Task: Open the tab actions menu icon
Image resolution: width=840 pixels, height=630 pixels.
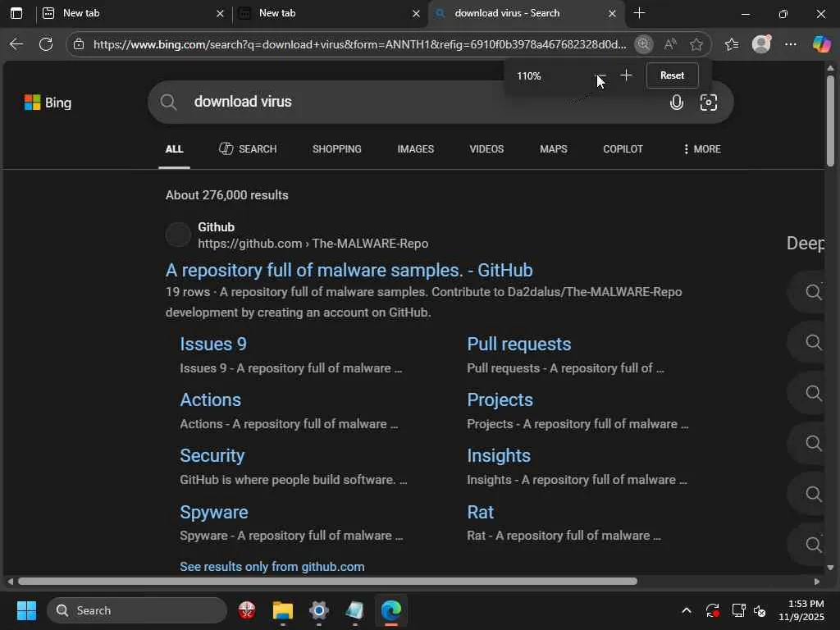Action: [x=16, y=13]
